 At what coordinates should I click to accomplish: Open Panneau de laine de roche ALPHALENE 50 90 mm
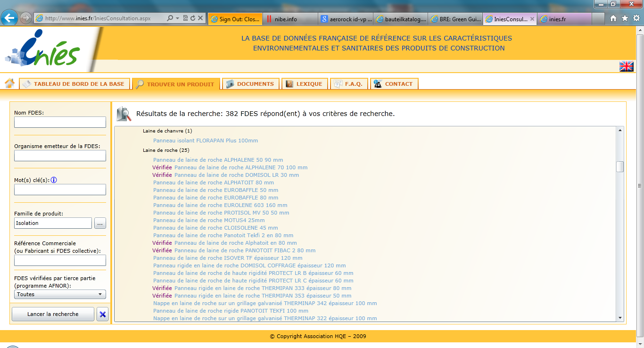[x=218, y=160]
